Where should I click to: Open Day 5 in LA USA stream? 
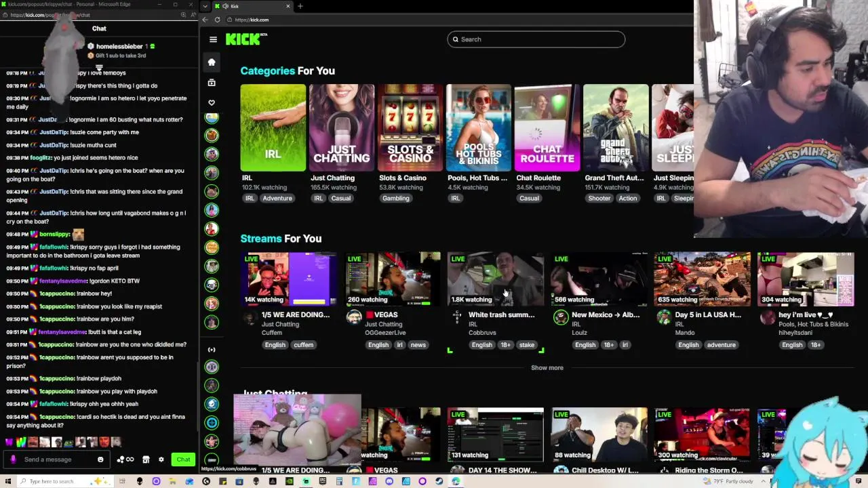click(702, 279)
